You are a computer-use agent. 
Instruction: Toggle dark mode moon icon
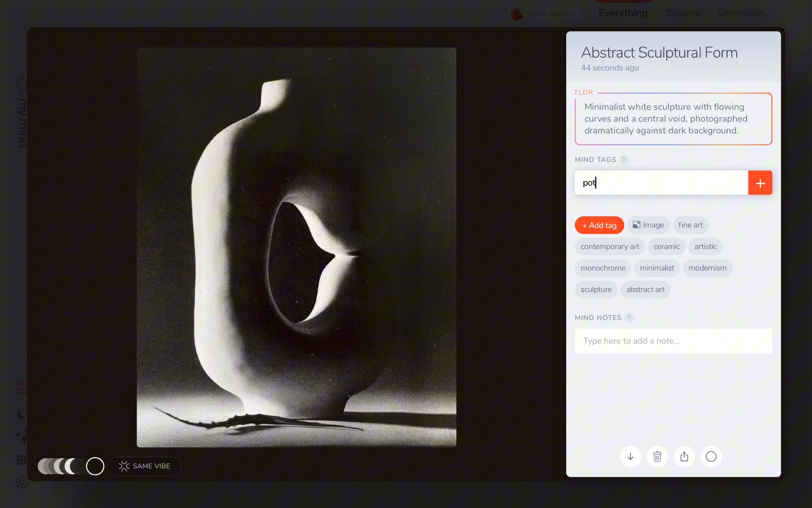[21, 414]
